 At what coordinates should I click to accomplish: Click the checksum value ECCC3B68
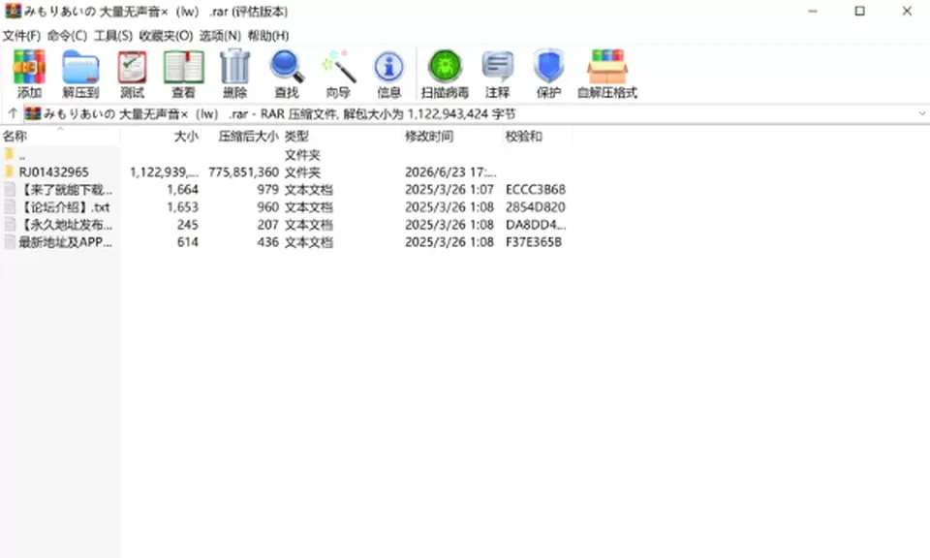click(536, 190)
